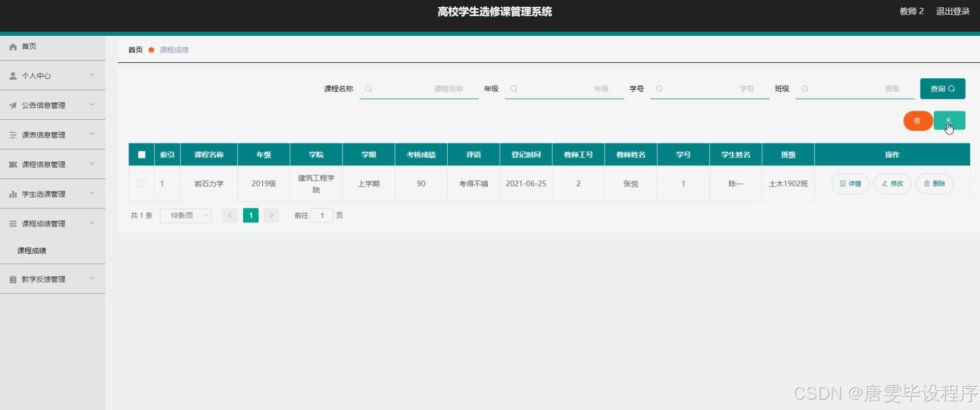Go to next page arrow
The height and width of the screenshot is (410, 980).
point(272,215)
